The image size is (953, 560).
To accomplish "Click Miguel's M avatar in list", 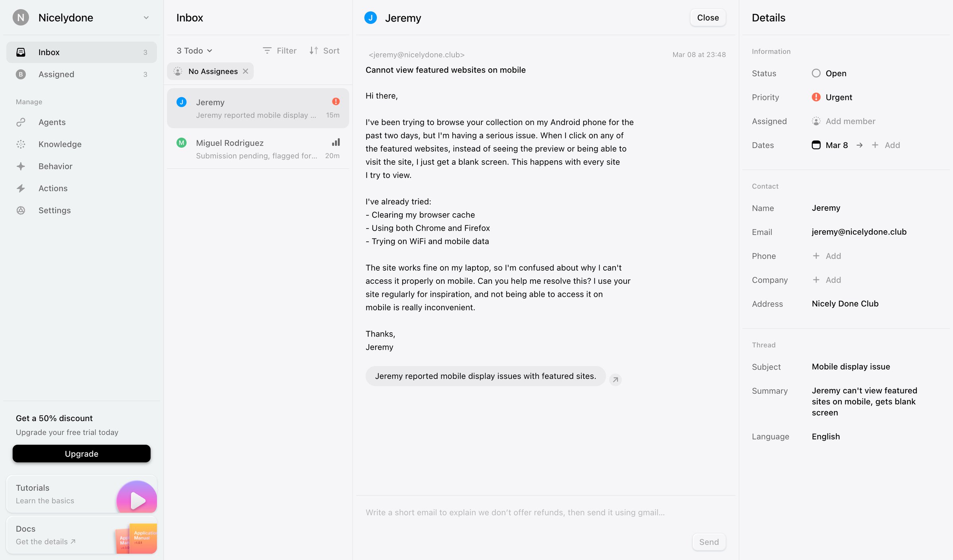I will 181,143.
